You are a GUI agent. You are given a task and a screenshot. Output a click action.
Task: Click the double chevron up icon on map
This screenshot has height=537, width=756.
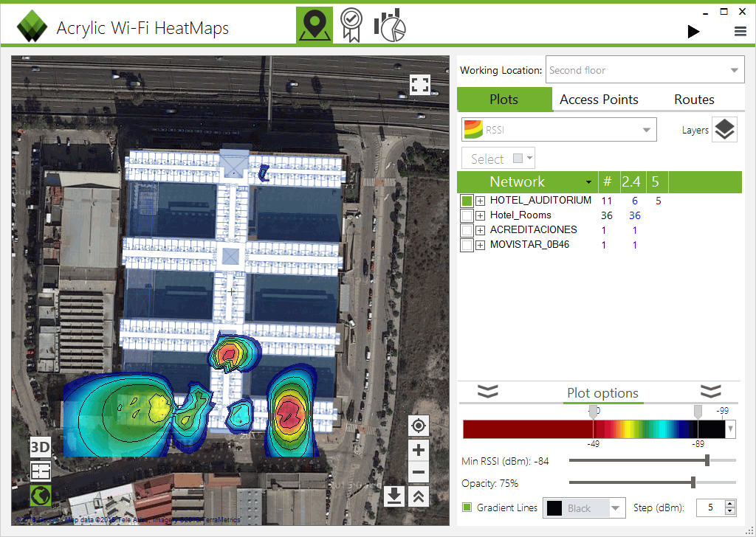coord(419,496)
